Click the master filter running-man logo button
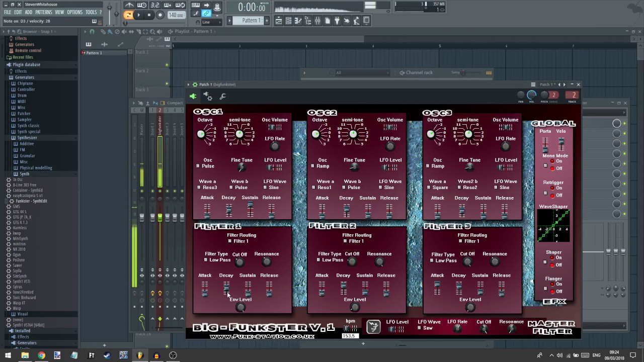644x362 pixels. coord(373,327)
